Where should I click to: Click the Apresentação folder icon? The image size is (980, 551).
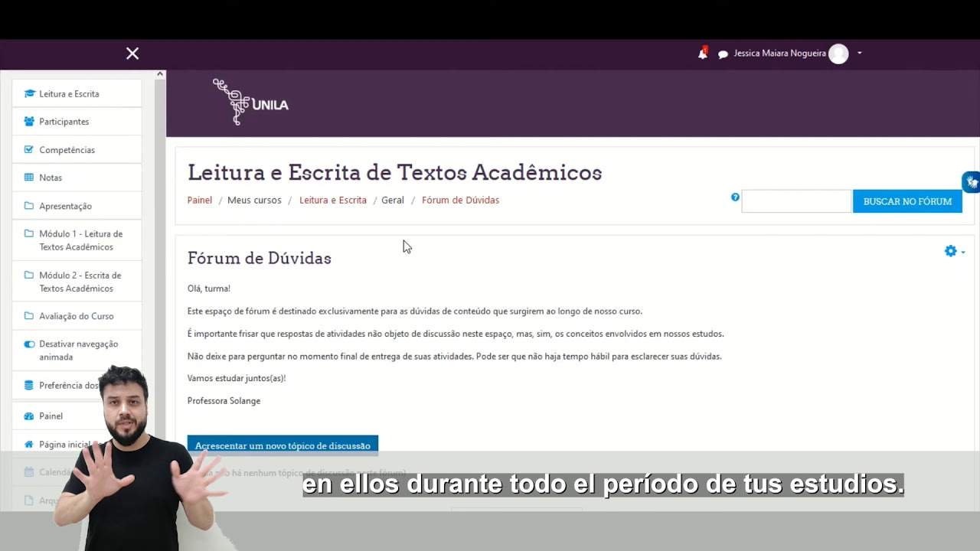click(x=29, y=206)
